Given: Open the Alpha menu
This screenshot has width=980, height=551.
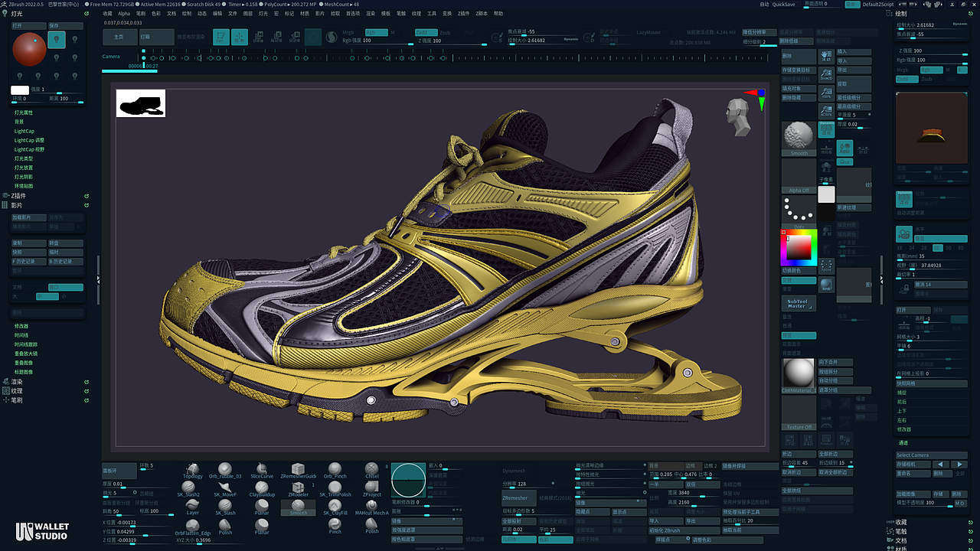Looking at the screenshot, I should point(124,14).
